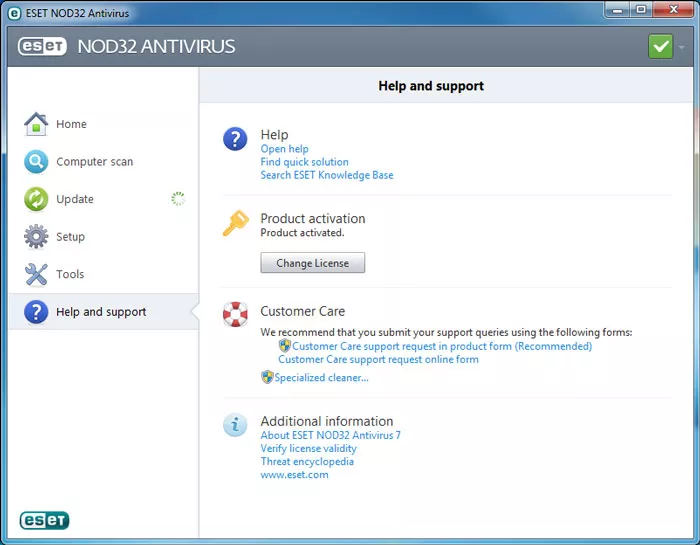Click the shield icon beside in product form link

tap(284, 345)
